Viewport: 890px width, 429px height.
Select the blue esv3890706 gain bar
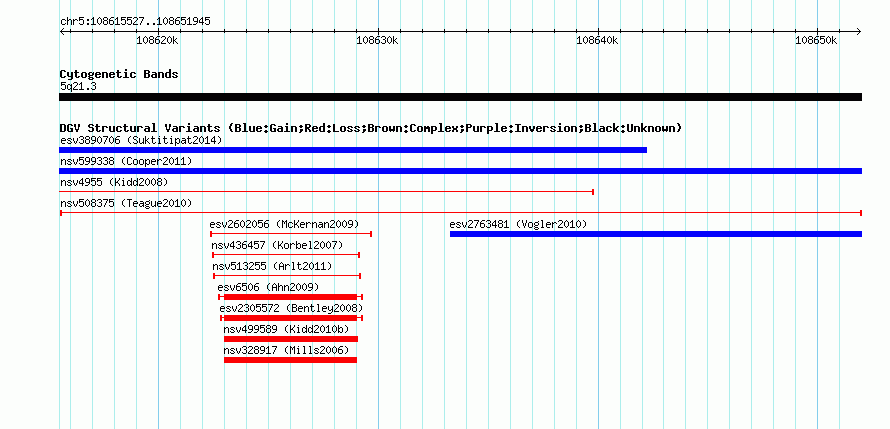click(x=353, y=150)
